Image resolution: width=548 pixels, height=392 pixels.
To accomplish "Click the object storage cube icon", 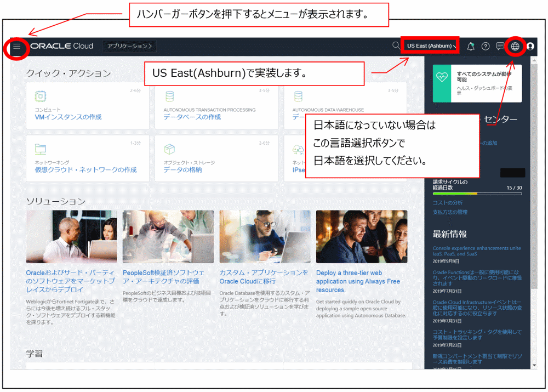I will tap(169, 149).
